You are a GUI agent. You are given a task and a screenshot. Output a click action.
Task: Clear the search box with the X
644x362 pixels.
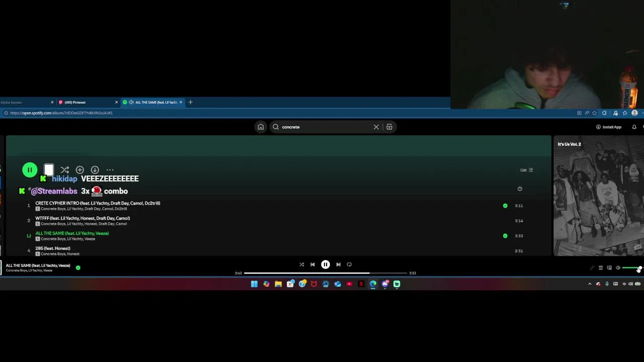(376, 127)
